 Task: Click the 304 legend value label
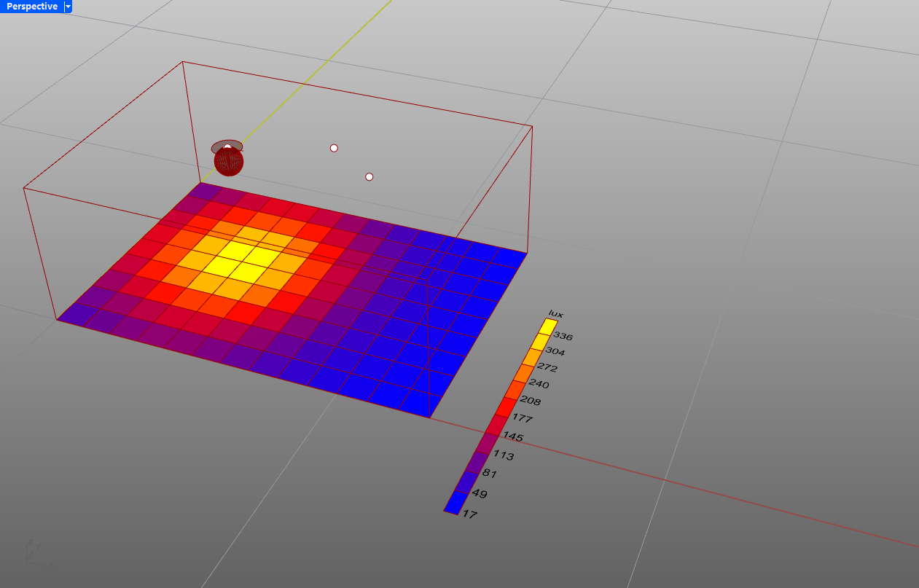tap(555, 352)
